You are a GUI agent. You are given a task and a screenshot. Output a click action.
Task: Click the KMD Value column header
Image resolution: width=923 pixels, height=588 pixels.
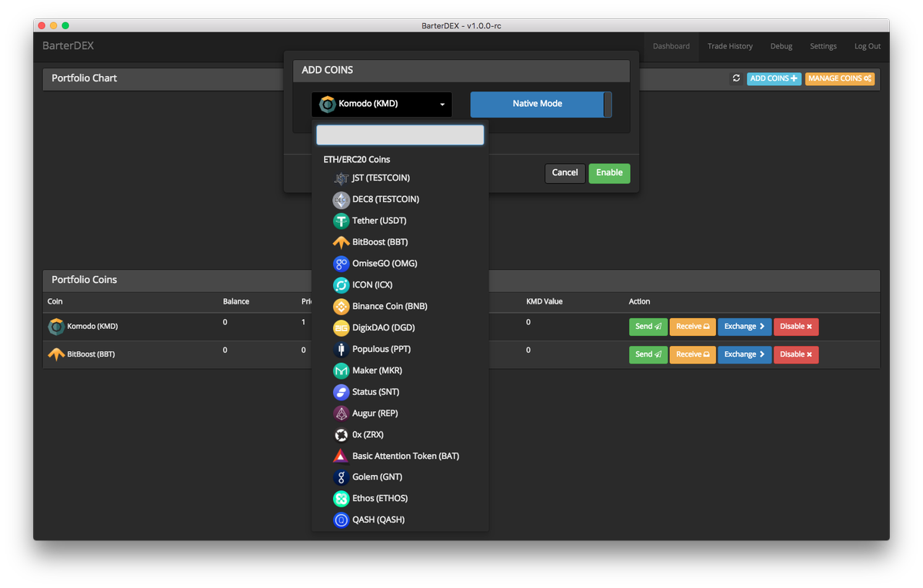click(x=545, y=302)
